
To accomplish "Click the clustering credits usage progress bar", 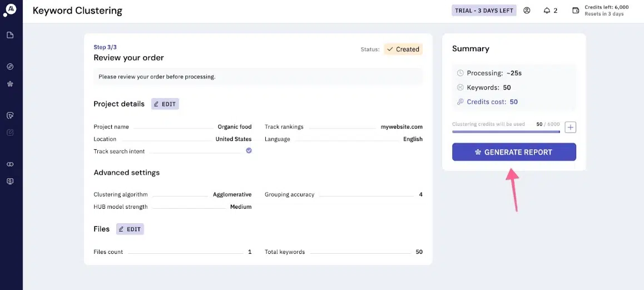I will (506, 131).
